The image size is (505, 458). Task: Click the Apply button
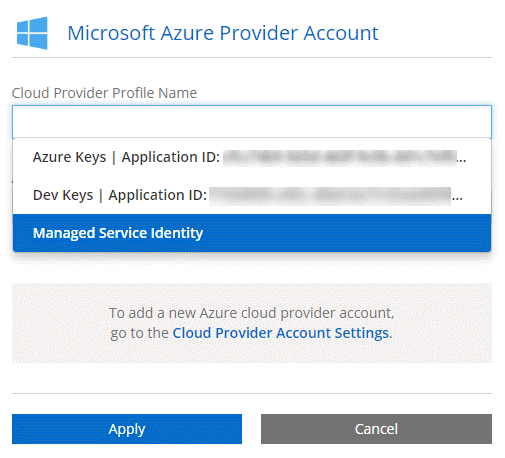(x=127, y=429)
